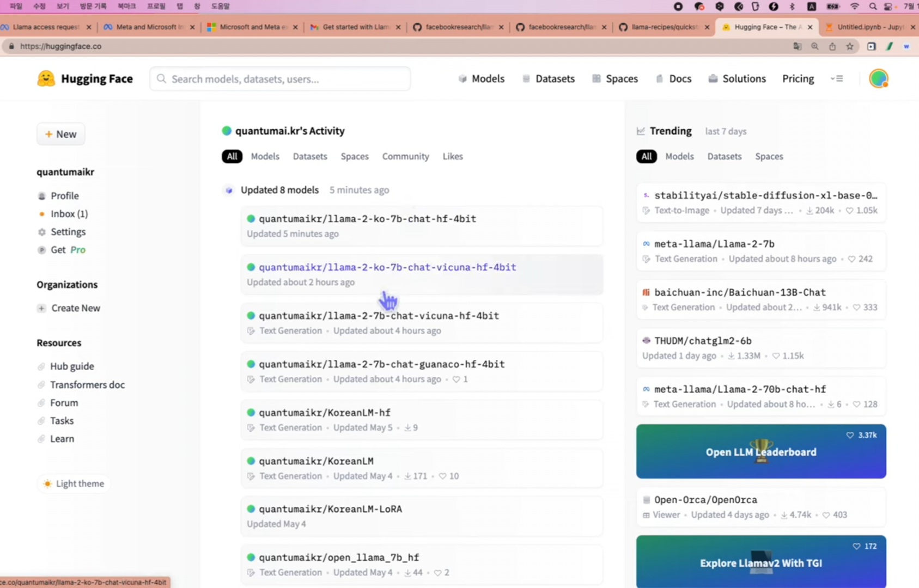
Task: Click the Get Pro link
Action: click(x=62, y=250)
